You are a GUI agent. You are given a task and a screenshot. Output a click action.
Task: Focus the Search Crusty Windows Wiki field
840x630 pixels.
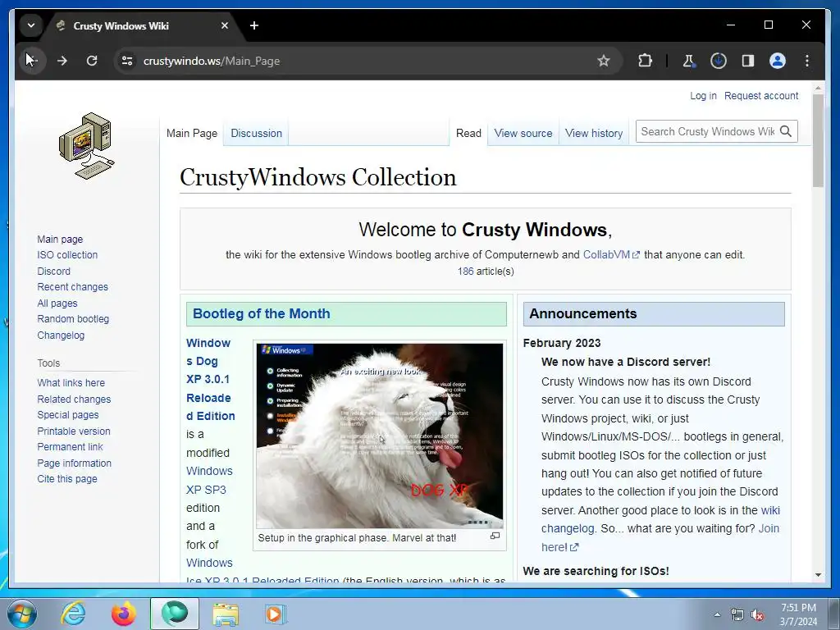click(707, 131)
